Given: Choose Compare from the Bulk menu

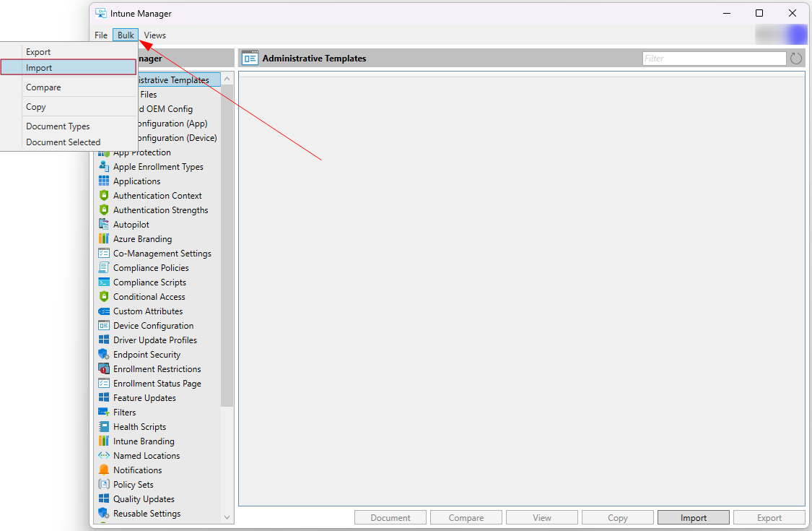Looking at the screenshot, I should (x=69, y=87).
